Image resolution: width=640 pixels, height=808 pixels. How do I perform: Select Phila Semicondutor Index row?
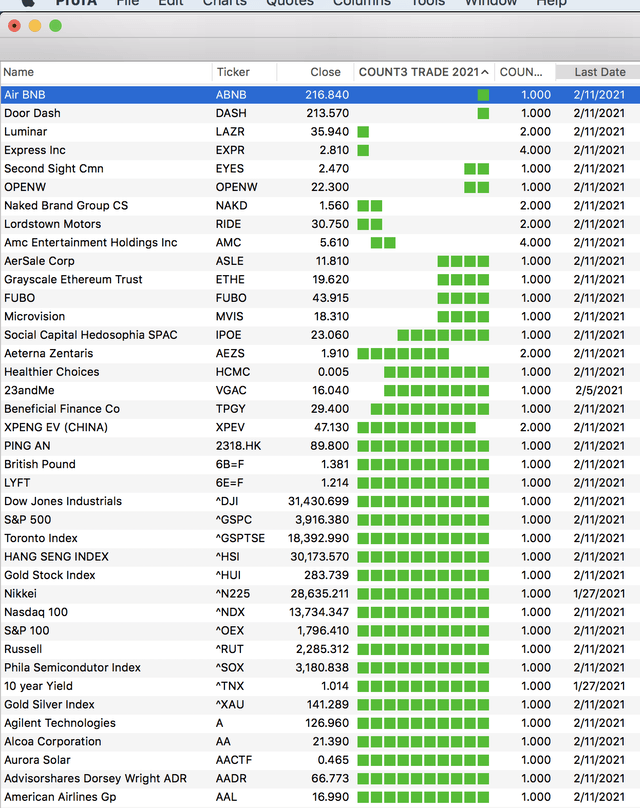[320, 668]
